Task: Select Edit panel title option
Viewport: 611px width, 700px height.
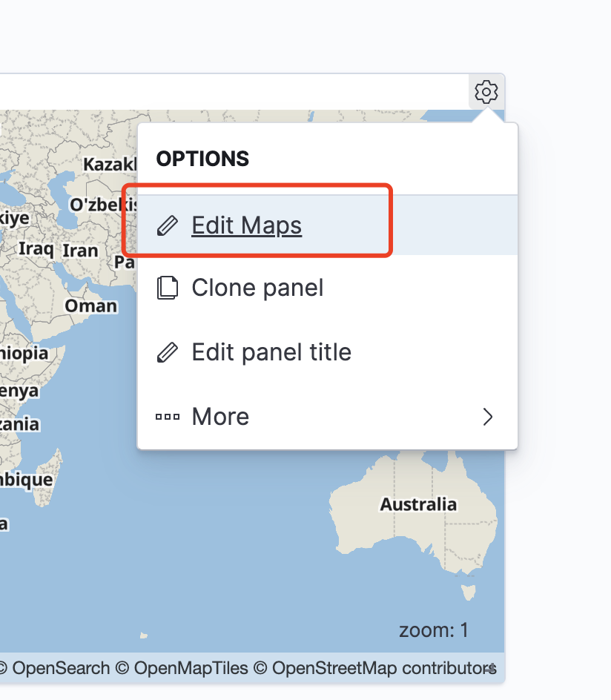Action: 271,351
